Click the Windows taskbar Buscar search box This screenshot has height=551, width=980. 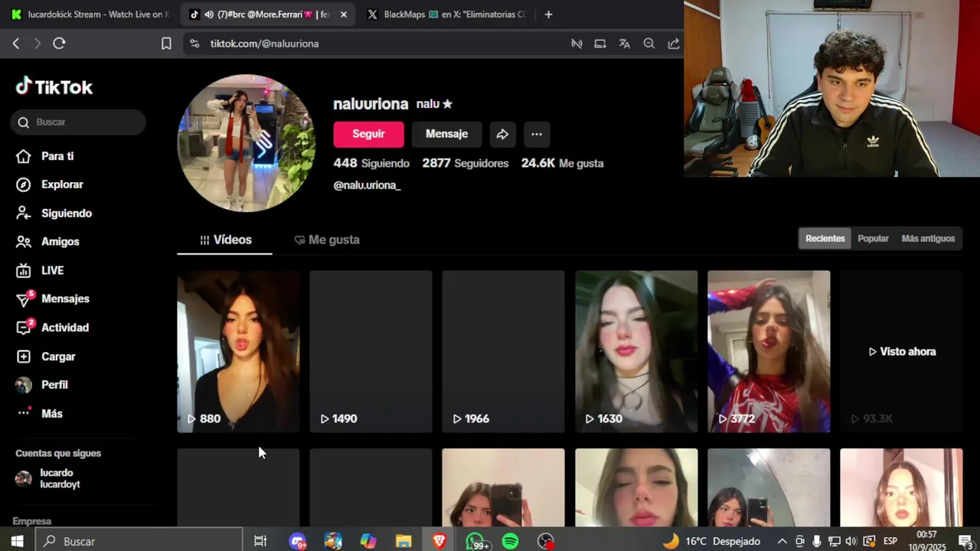point(139,541)
